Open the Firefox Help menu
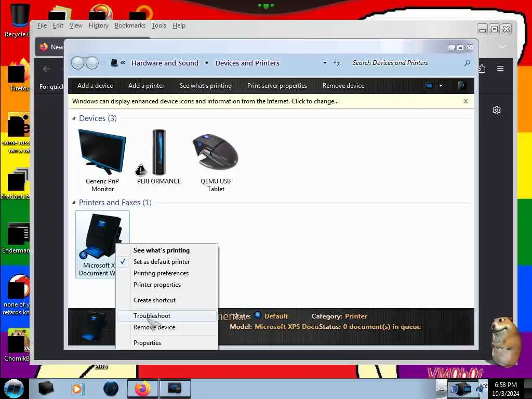Screen dimensions: 532x399 click(x=179, y=25)
